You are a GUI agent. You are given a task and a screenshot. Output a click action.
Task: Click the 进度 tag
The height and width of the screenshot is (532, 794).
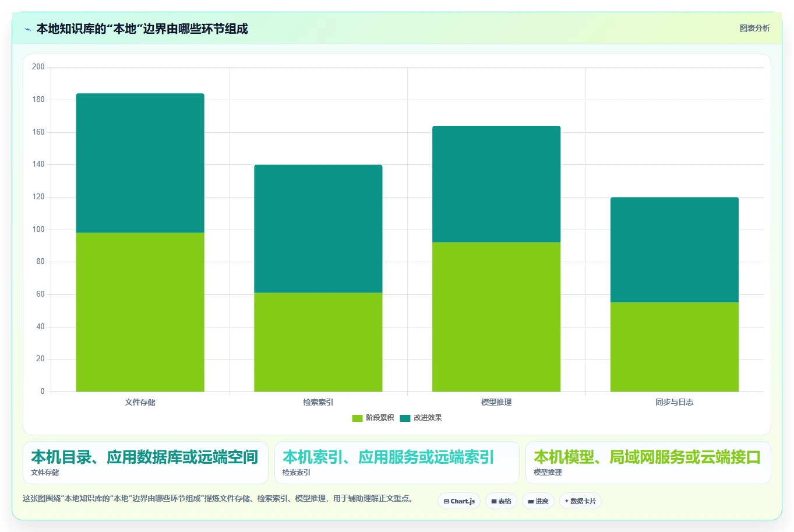tap(538, 501)
